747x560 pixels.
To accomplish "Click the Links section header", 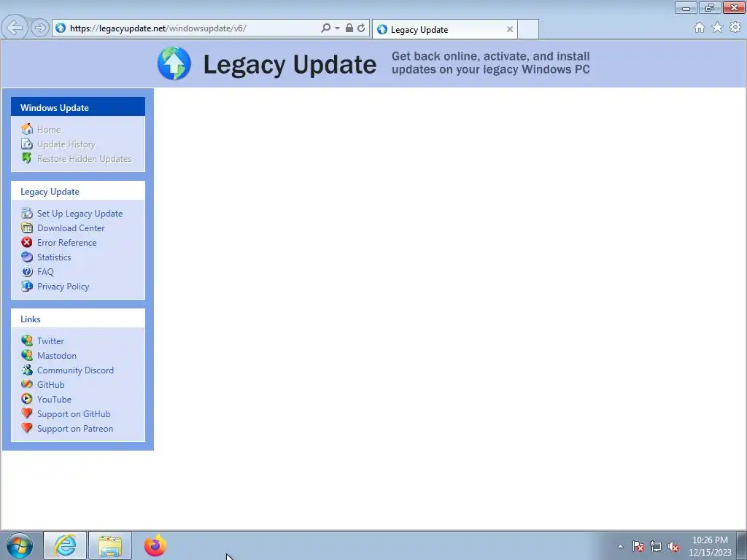I will (x=78, y=319).
